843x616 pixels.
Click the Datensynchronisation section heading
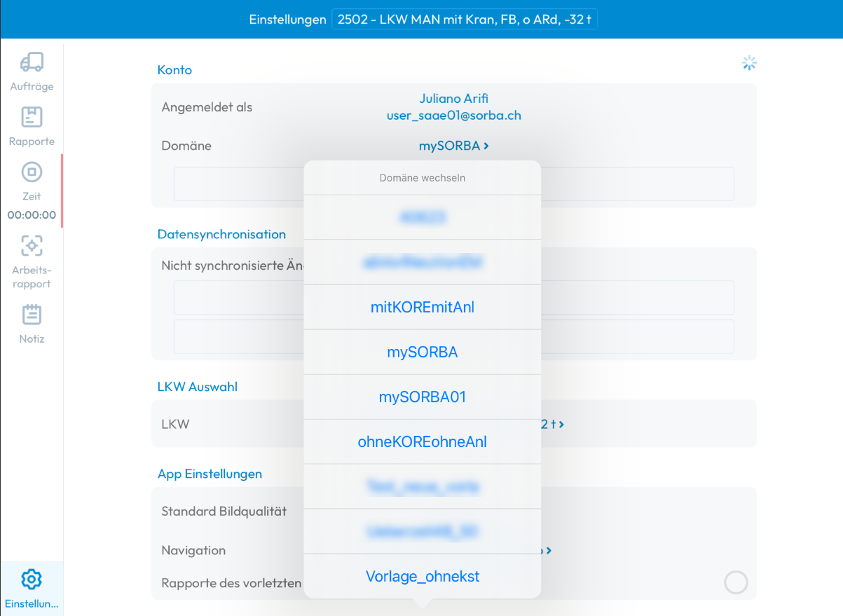tap(221, 234)
